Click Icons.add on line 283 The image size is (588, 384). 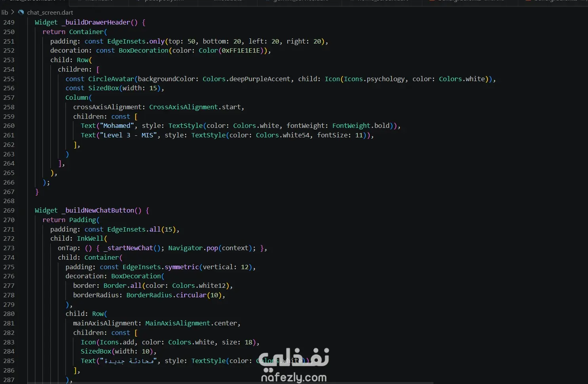click(117, 342)
